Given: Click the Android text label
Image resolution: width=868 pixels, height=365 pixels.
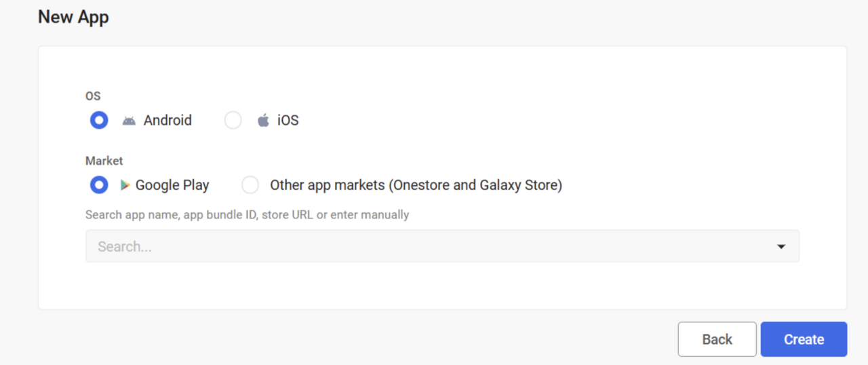Looking at the screenshot, I should coord(167,121).
